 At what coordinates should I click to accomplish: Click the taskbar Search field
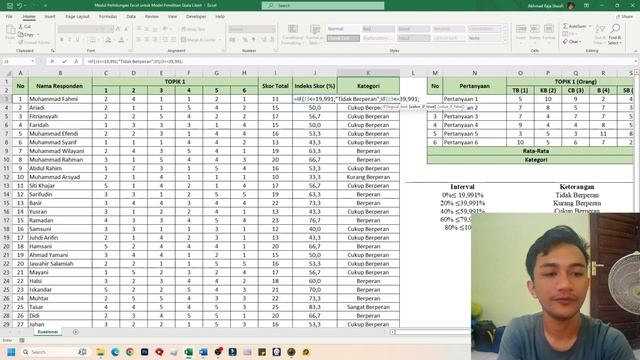(x=55, y=352)
